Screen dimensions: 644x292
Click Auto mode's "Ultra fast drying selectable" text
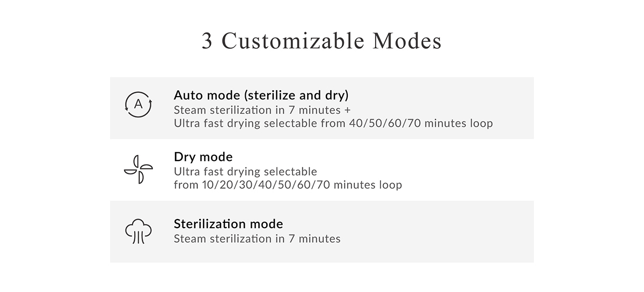245,123
